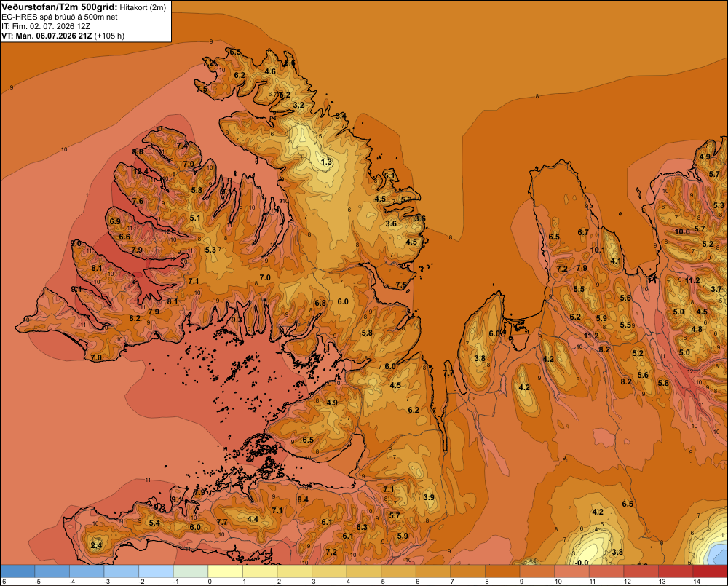Click the Veðurstofan/T2m 500grid title text

(x=60, y=7)
